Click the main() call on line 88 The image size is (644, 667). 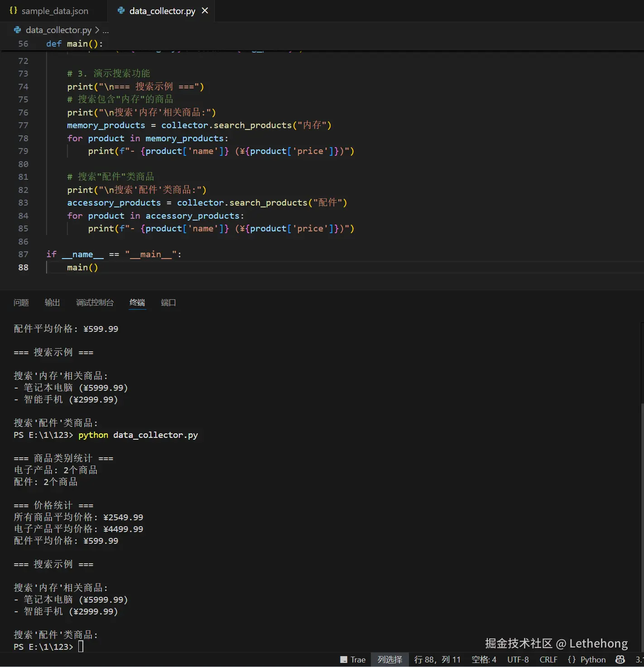82,268
